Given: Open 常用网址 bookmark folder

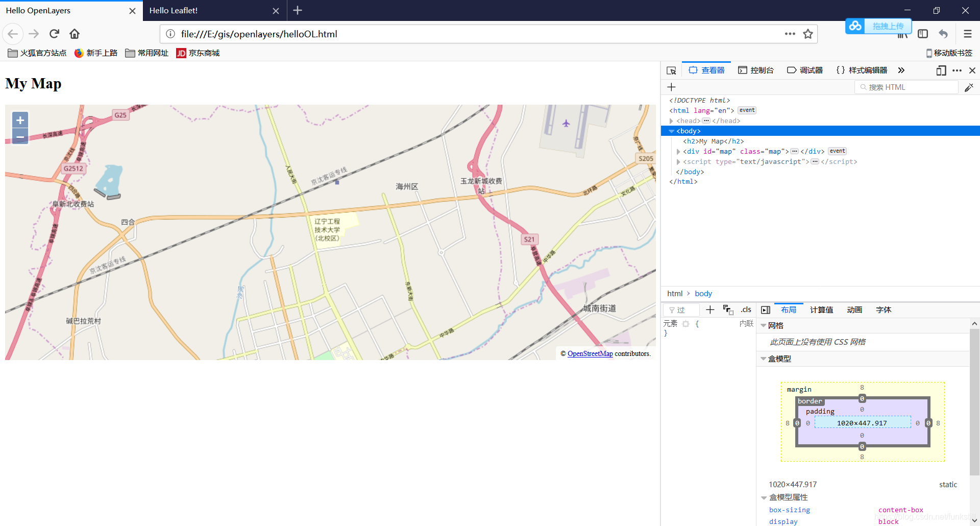Looking at the screenshot, I should 147,53.
